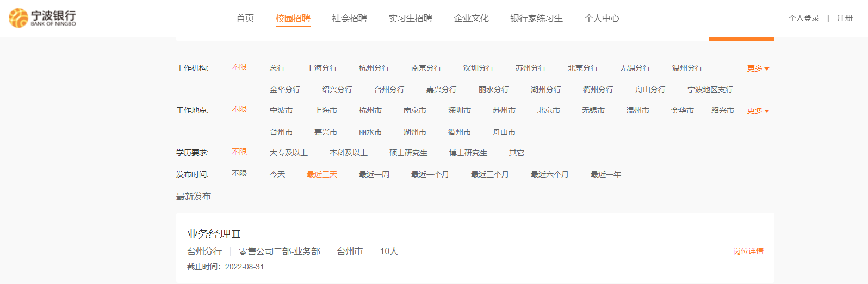The image size is (868, 284).
Task: Expand 更多 in 工作地点 row
Action: [x=758, y=111]
